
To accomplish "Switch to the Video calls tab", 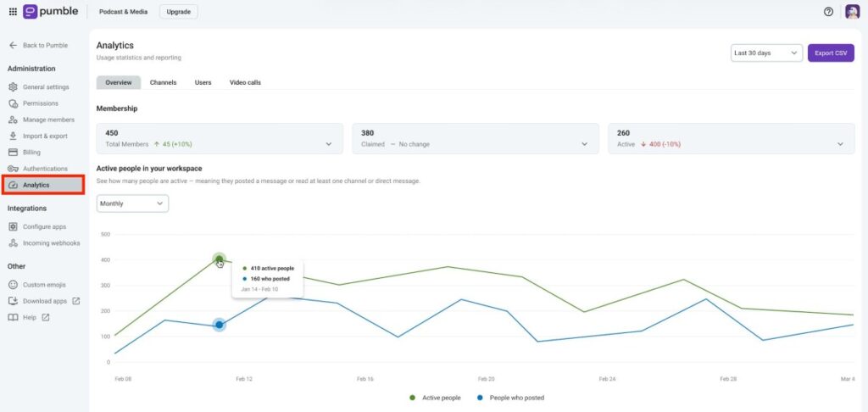I will 245,82.
